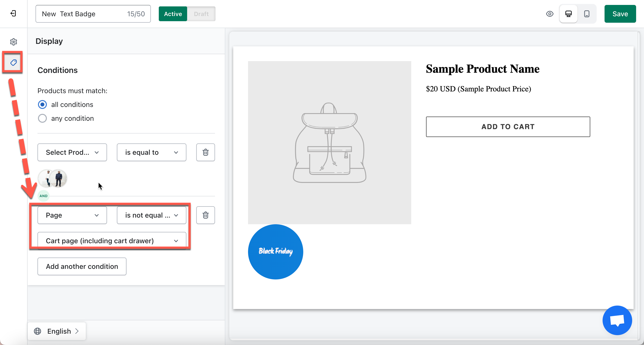Set badge status to Draft

point(201,14)
